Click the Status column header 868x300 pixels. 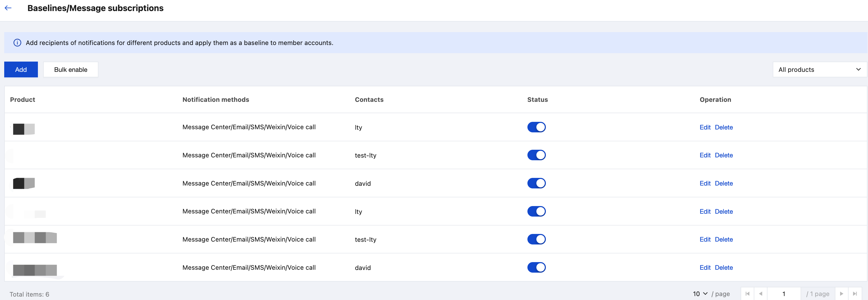537,99
